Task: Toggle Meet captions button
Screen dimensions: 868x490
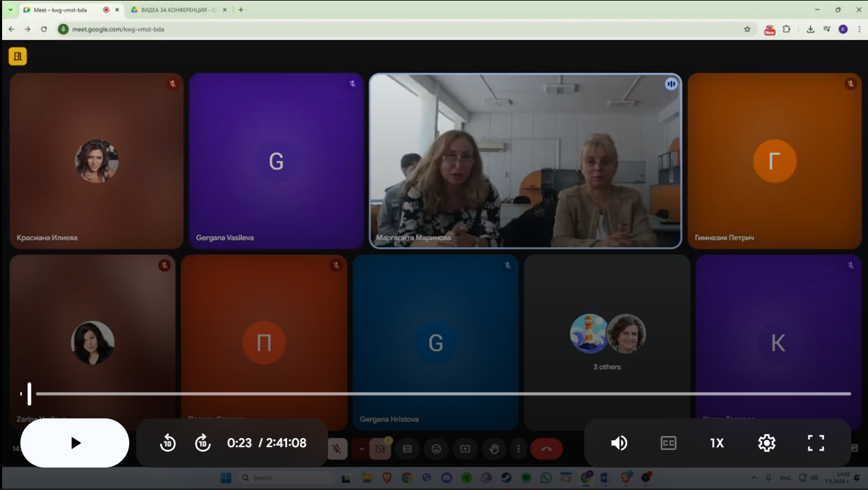Action: coord(407,449)
